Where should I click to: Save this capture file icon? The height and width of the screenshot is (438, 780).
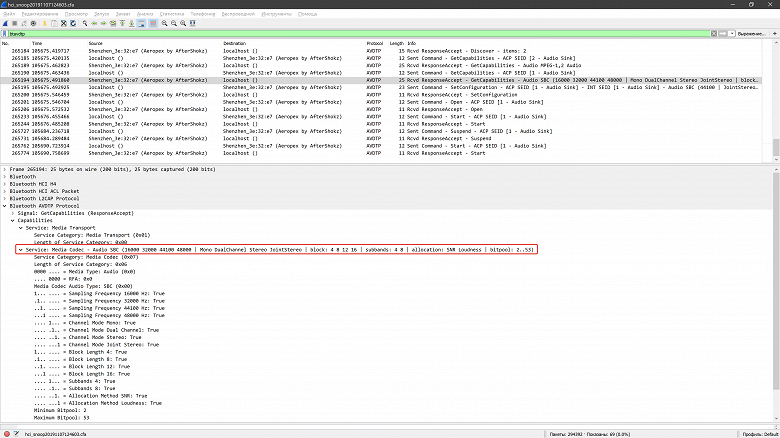click(54, 23)
